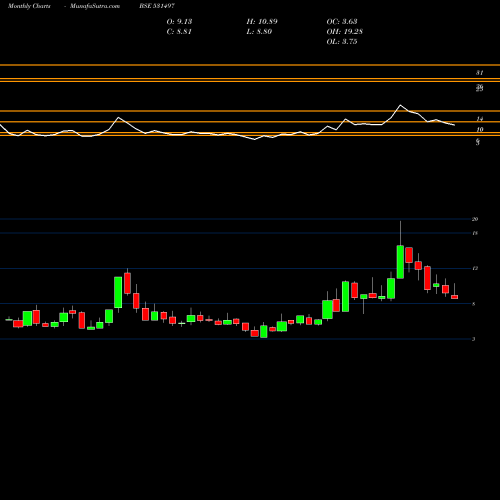
Task: Click the indicator axis label '31'
Action: [x=479, y=73]
